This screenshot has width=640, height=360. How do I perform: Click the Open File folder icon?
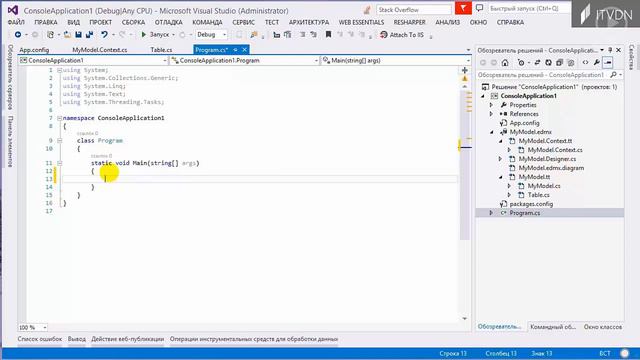(67, 35)
